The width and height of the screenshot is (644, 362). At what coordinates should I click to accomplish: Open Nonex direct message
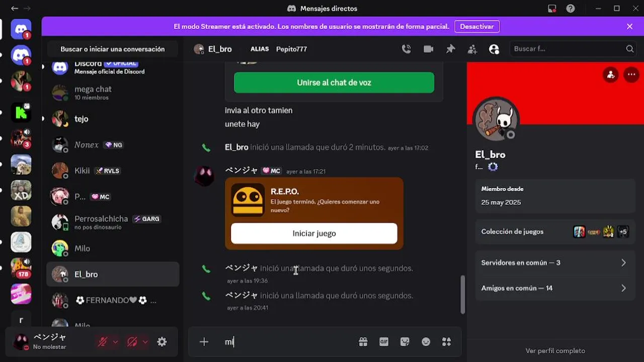[x=113, y=145]
